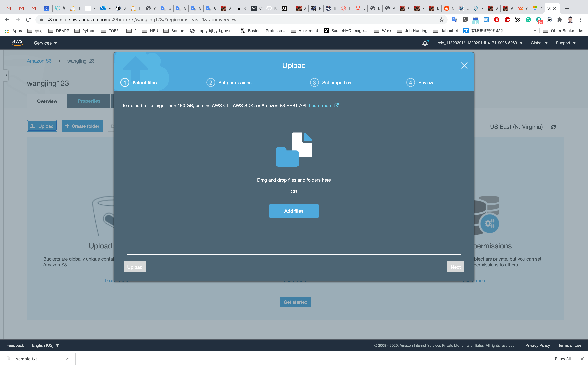The height and width of the screenshot is (367, 588).
Task: Expand the left side navigation panel arrow
Action: tap(6, 76)
